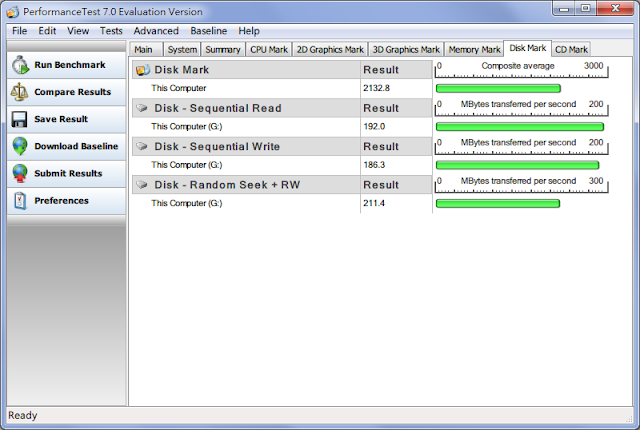Click the Run Benchmark button label
This screenshot has height=430, width=640.
pyautogui.click(x=70, y=65)
